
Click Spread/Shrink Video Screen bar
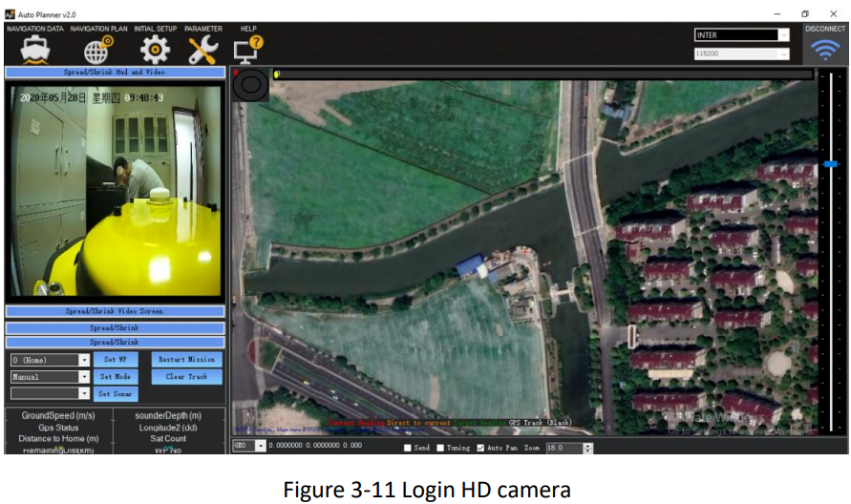click(115, 311)
